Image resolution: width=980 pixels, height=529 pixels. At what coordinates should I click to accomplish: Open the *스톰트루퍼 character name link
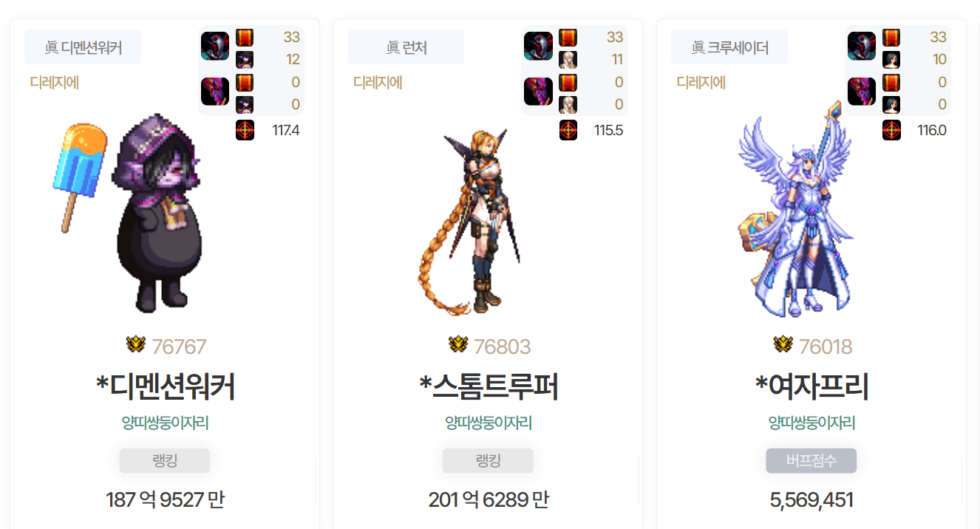pyautogui.click(x=489, y=387)
